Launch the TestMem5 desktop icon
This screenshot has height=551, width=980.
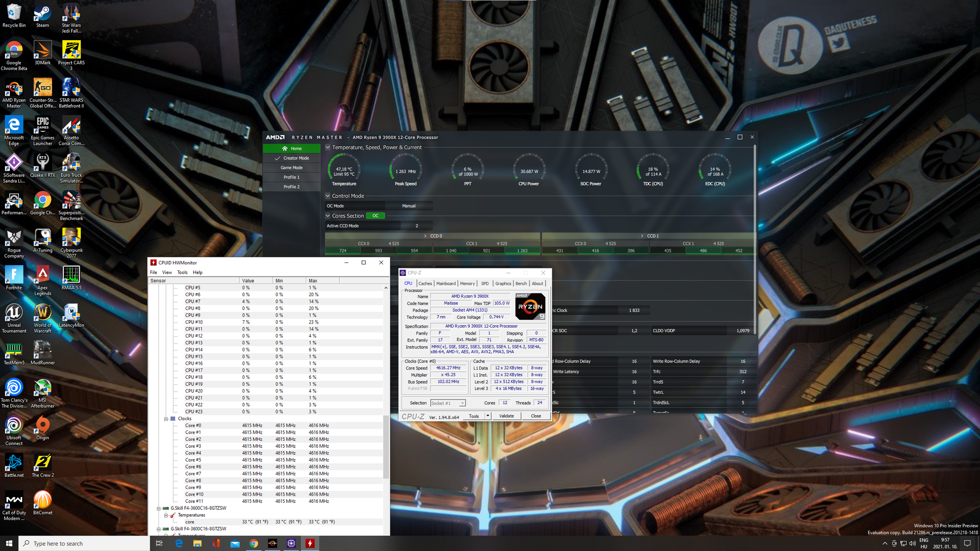click(x=14, y=353)
